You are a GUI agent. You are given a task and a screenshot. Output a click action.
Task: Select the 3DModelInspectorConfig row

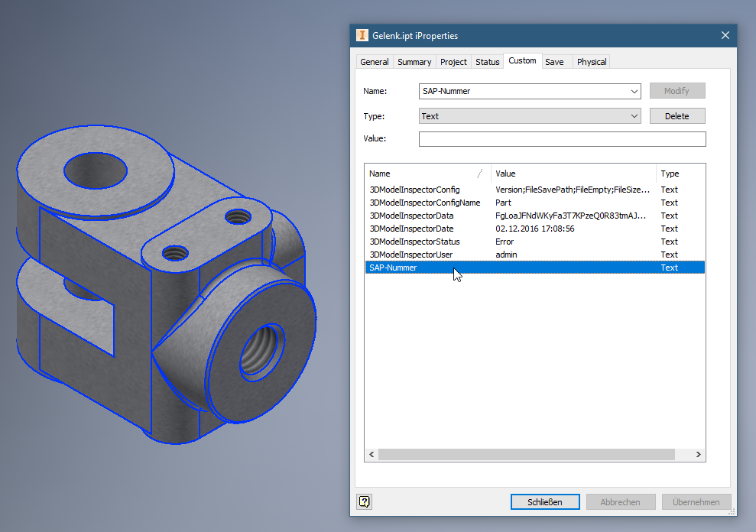pos(534,190)
